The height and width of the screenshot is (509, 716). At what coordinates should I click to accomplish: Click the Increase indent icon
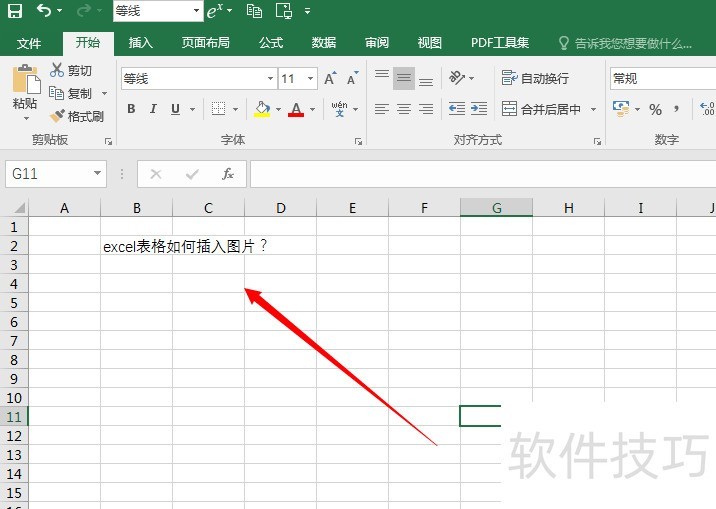click(x=479, y=109)
